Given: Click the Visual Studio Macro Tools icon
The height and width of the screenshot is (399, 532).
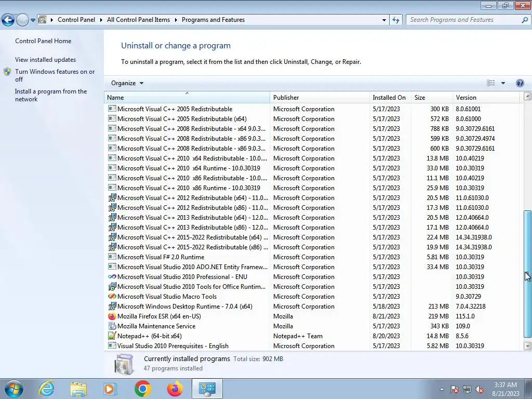Looking at the screenshot, I should click(x=112, y=296).
